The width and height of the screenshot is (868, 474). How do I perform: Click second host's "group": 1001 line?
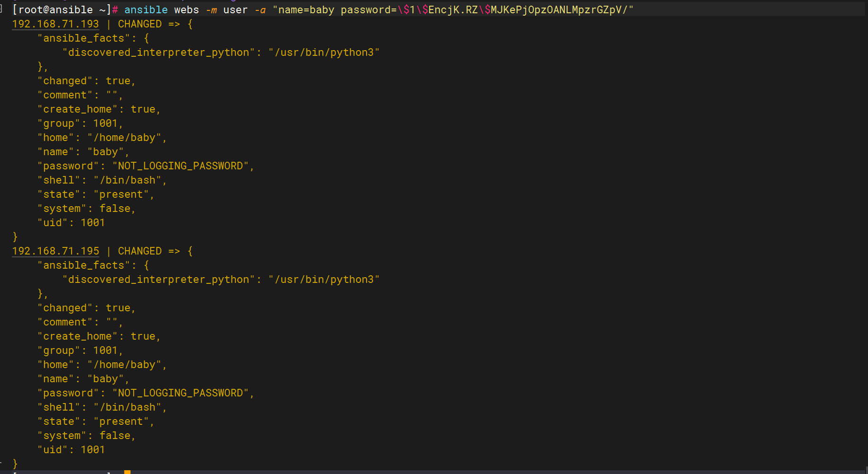click(80, 351)
